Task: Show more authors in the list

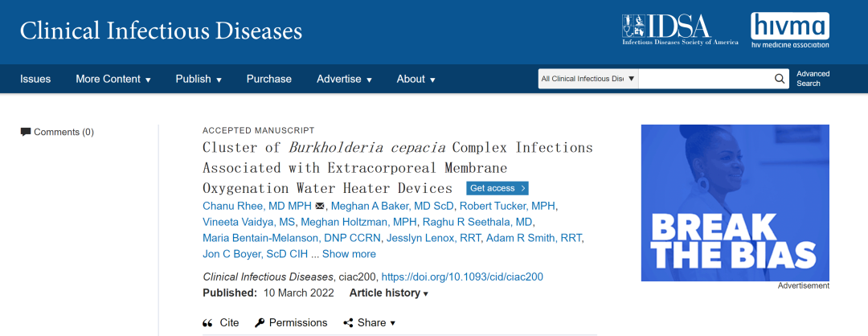Action: pos(349,254)
